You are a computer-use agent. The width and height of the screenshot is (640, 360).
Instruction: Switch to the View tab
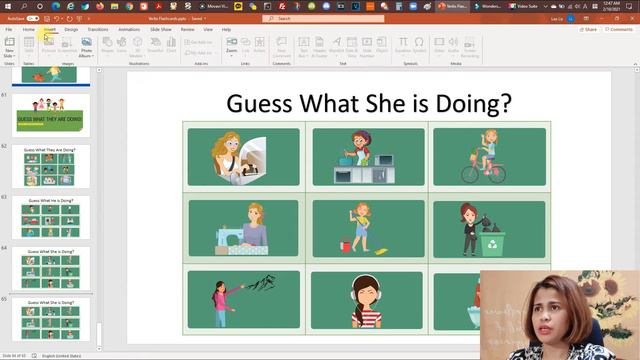tap(208, 29)
